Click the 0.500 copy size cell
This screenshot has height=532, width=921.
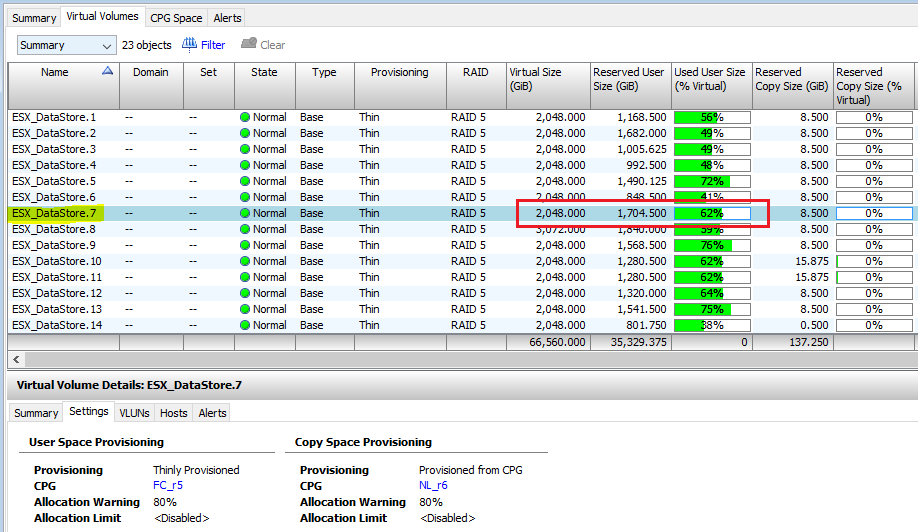814,325
